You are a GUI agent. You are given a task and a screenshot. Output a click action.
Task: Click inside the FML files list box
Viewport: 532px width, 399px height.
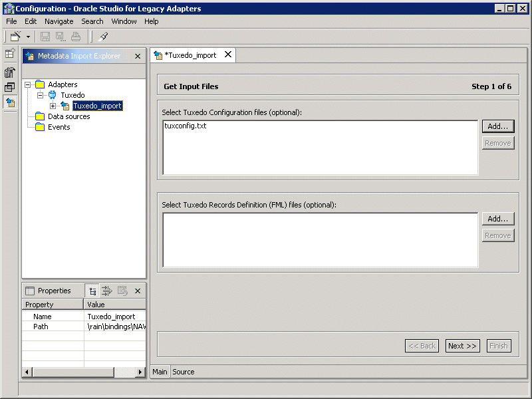click(x=321, y=240)
